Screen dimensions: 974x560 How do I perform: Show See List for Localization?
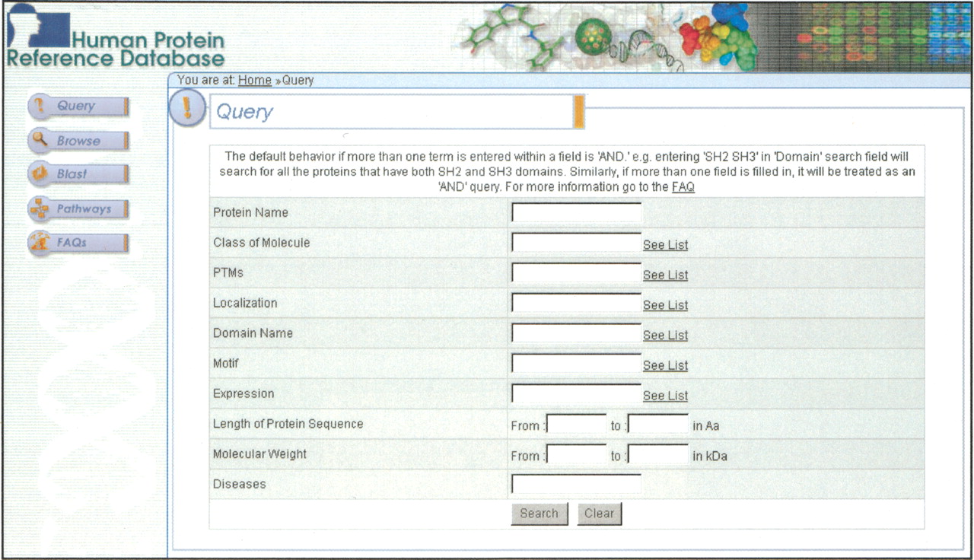(x=665, y=305)
